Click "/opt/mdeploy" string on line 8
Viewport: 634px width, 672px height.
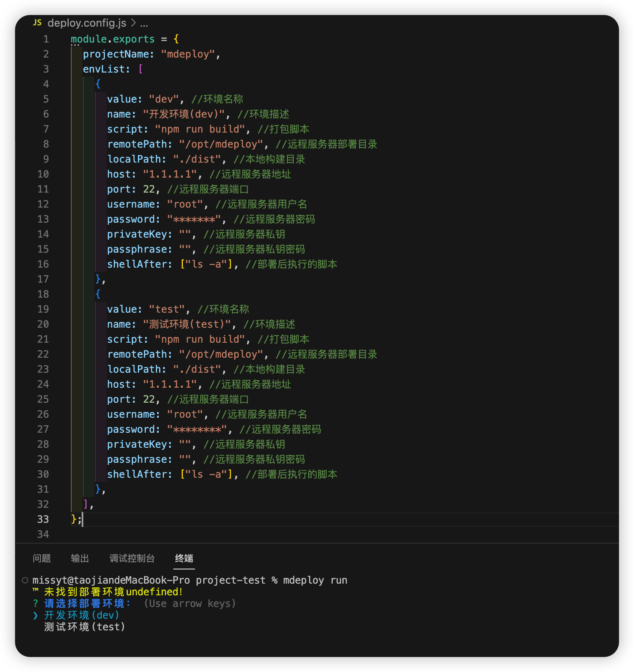[x=221, y=144]
